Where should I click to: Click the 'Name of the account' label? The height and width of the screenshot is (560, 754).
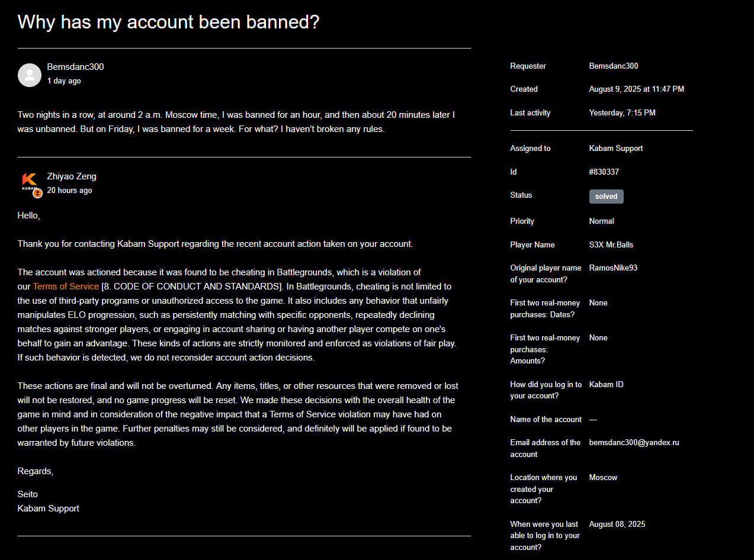pyautogui.click(x=546, y=420)
